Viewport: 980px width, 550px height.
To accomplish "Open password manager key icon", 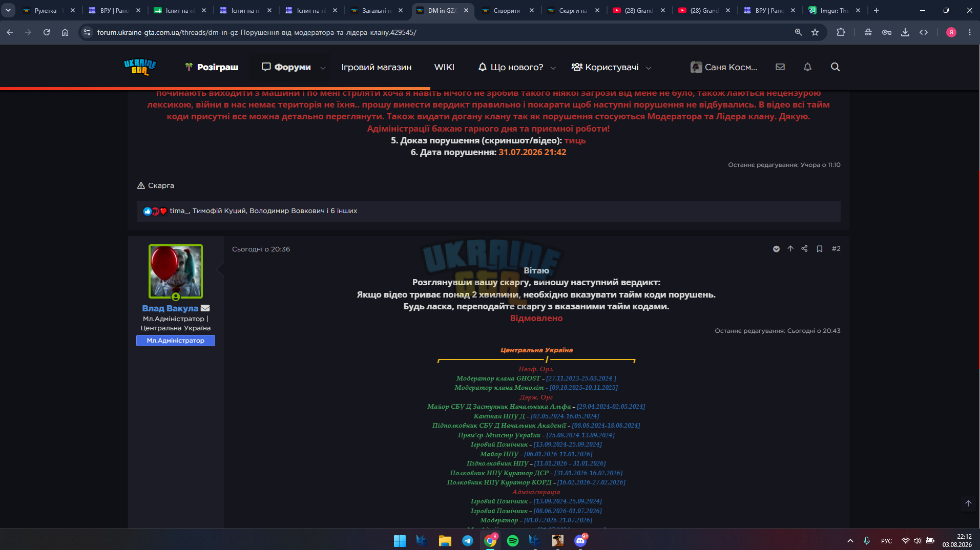I will (x=887, y=32).
